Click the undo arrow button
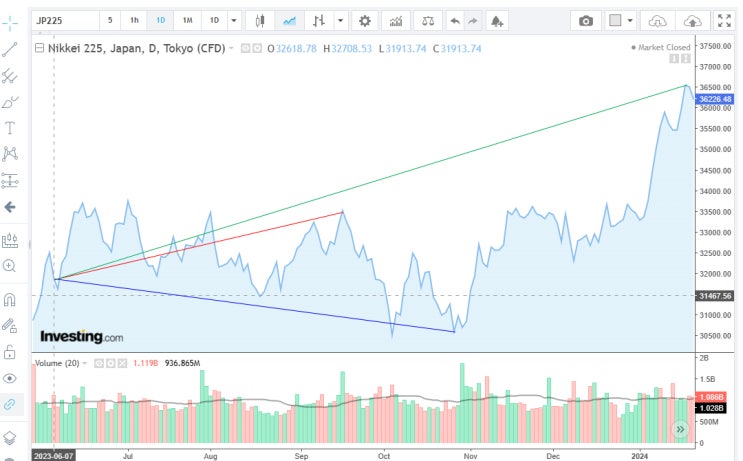The image size is (743, 461). [455, 21]
